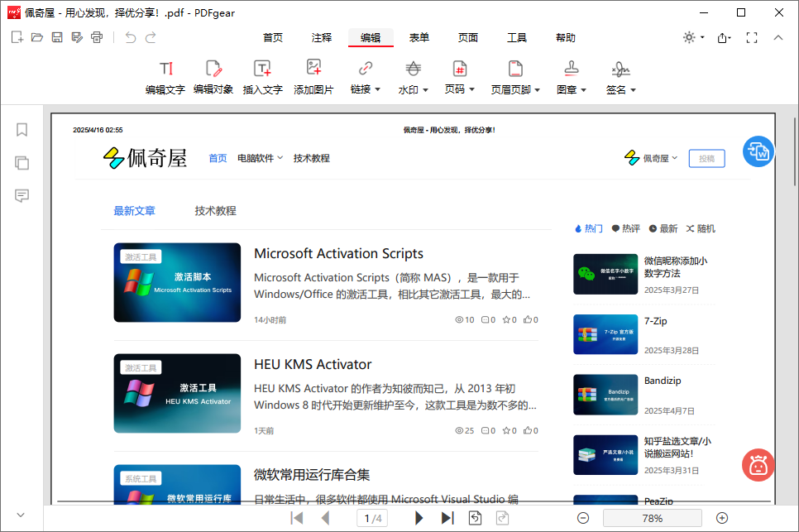The height and width of the screenshot is (532, 799).
Task: Open the share/export icon menu
Action: click(x=724, y=38)
